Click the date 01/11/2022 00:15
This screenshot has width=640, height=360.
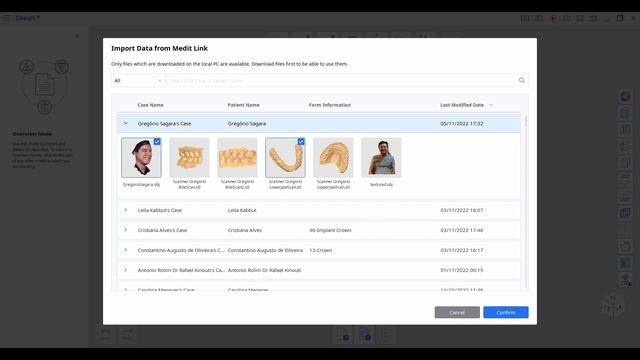[x=462, y=270]
